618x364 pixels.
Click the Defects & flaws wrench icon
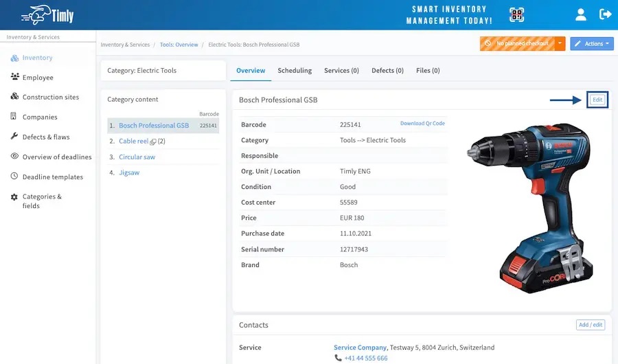point(14,136)
